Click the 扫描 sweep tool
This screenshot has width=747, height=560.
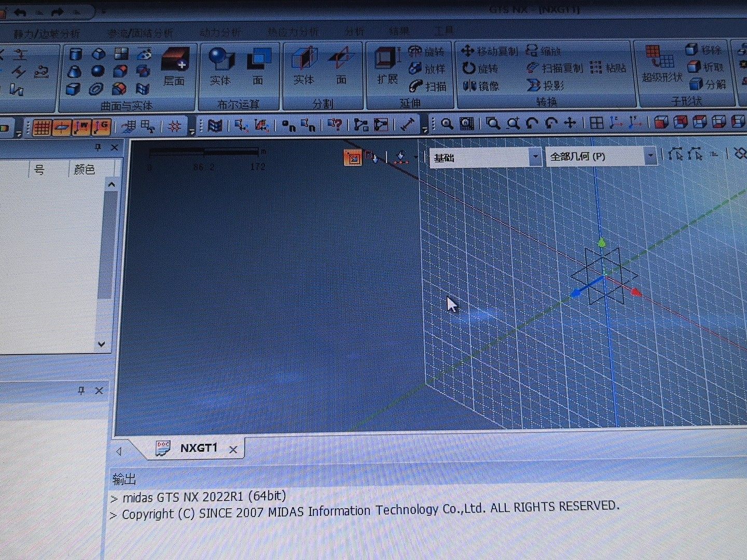point(427,86)
